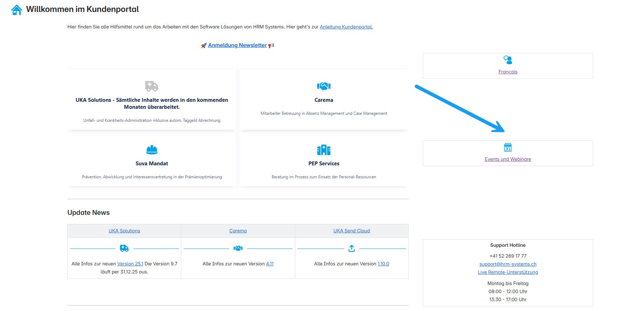This screenshot has height=311, width=644.
Task: Click the läuft per 31.12.25 aus text
Action: (x=124, y=272)
